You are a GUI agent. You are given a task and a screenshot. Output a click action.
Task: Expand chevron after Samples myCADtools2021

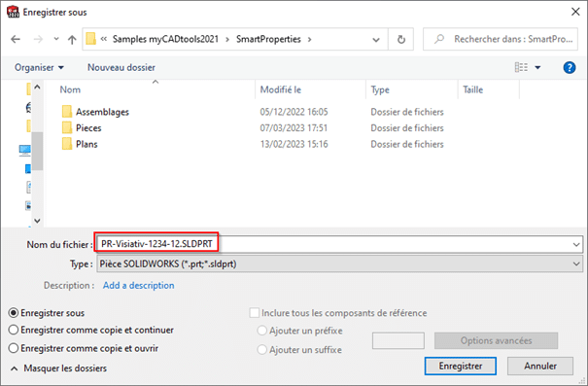click(227, 39)
